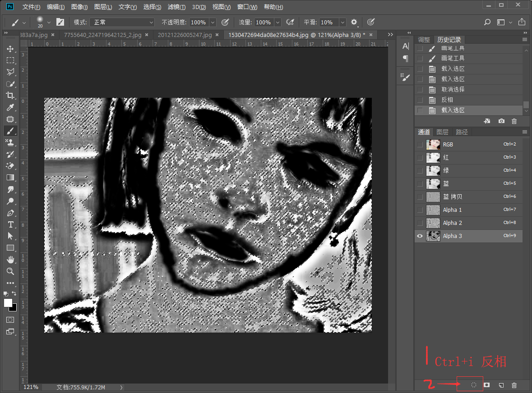Hide the Alpha 3 channel
The height and width of the screenshot is (393, 532).
coord(421,236)
